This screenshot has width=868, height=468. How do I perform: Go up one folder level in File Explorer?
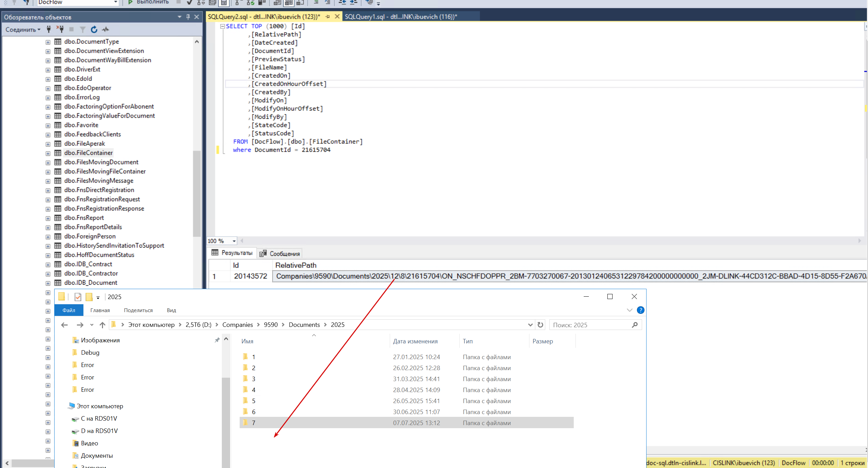click(102, 325)
